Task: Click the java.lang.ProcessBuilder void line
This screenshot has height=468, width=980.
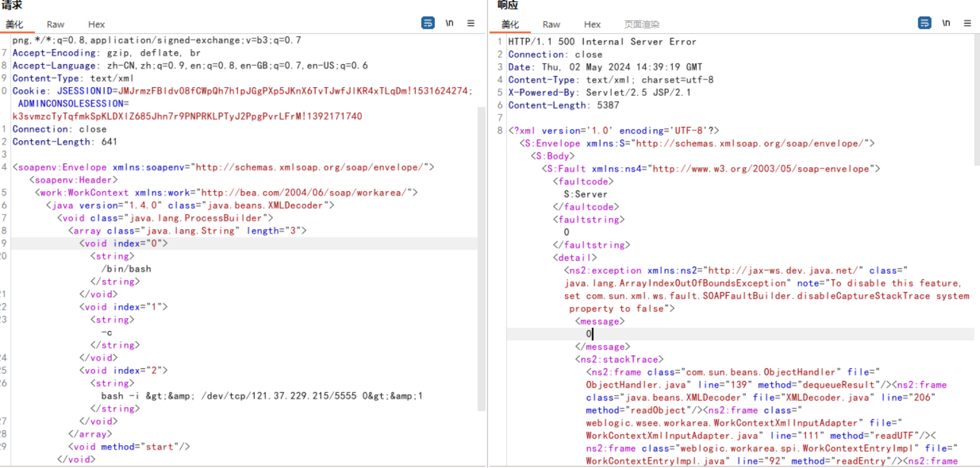Action: pos(165,218)
